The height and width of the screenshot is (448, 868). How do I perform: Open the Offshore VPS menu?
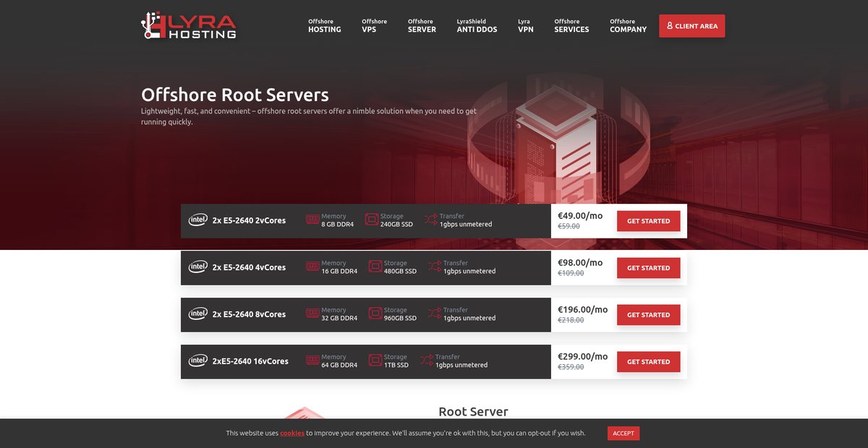tap(374, 26)
